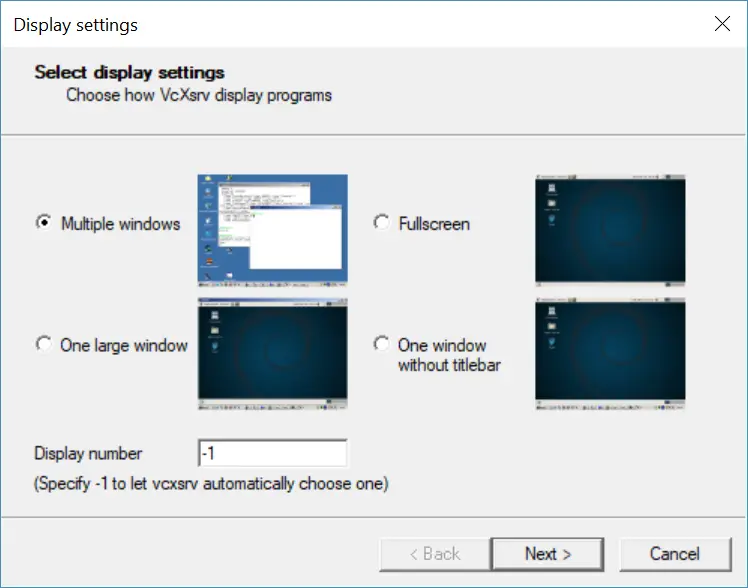Viewport: 748px width, 588px height.
Task: Focus the Display number input field
Action: [273, 453]
